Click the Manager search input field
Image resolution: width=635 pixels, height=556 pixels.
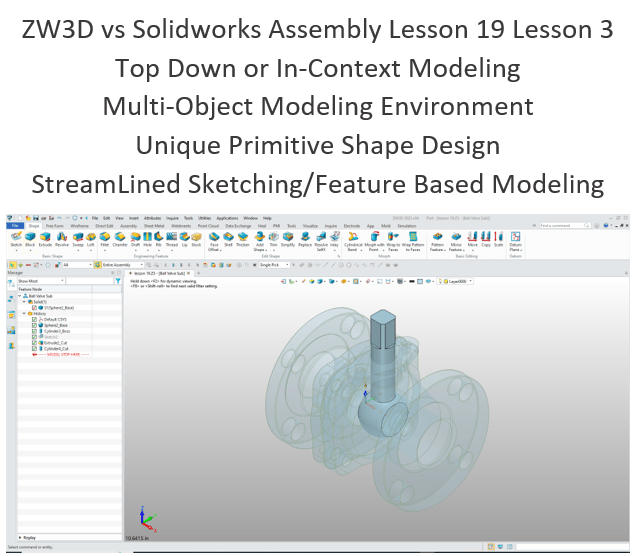coord(90,282)
